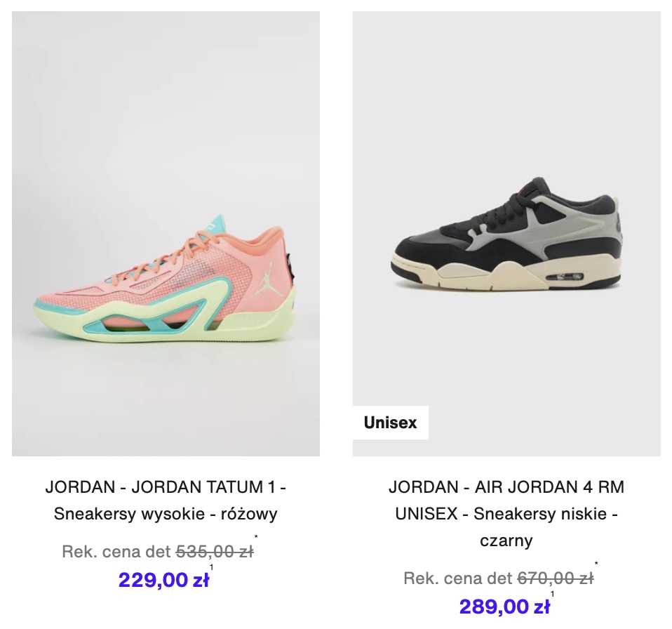
Task: Click the visible air unit on the black sneaker heel
Action: point(565,277)
